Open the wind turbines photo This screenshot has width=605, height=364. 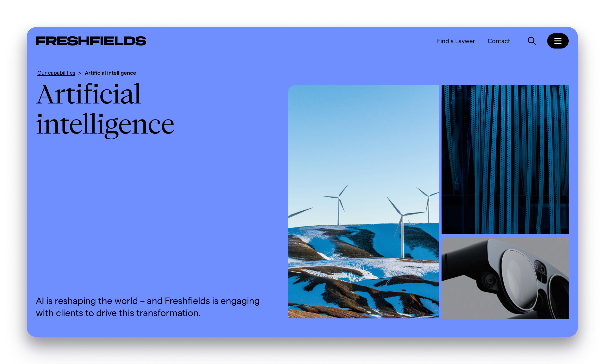coord(363,202)
